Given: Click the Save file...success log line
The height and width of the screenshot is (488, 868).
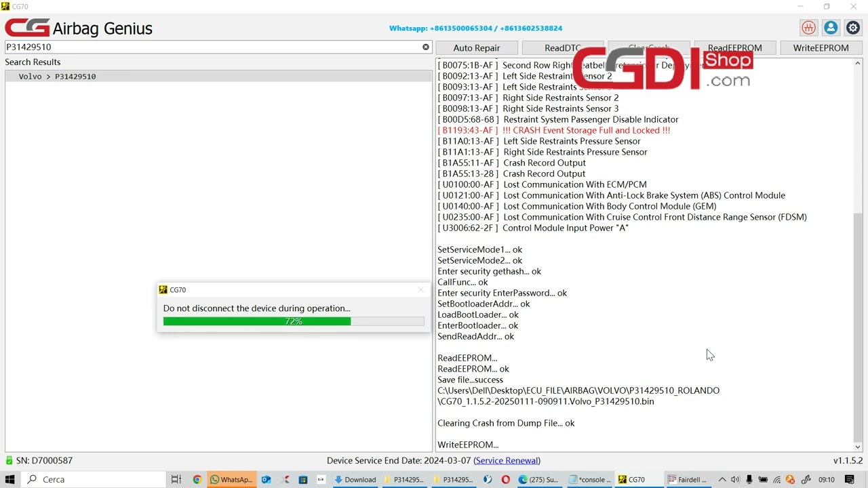Looking at the screenshot, I should 471,380.
